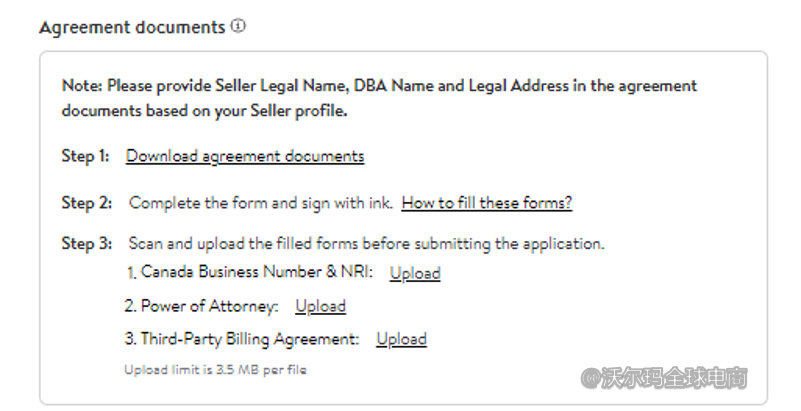801x411 pixels.
Task: Click the info icon beside Agreement documents
Action: (x=238, y=27)
